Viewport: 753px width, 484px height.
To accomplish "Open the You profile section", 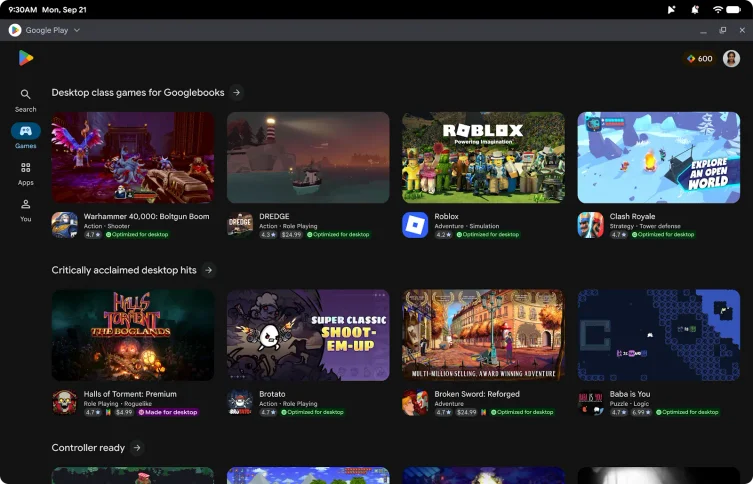I will [x=25, y=210].
